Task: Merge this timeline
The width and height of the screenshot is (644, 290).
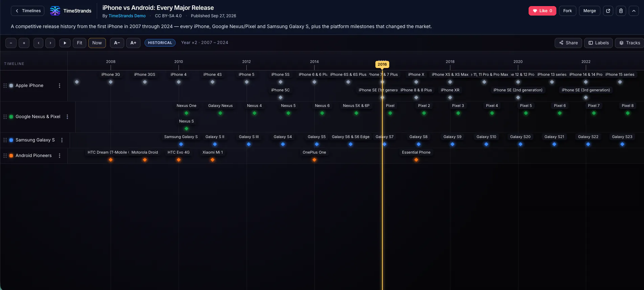Action: [x=590, y=11]
